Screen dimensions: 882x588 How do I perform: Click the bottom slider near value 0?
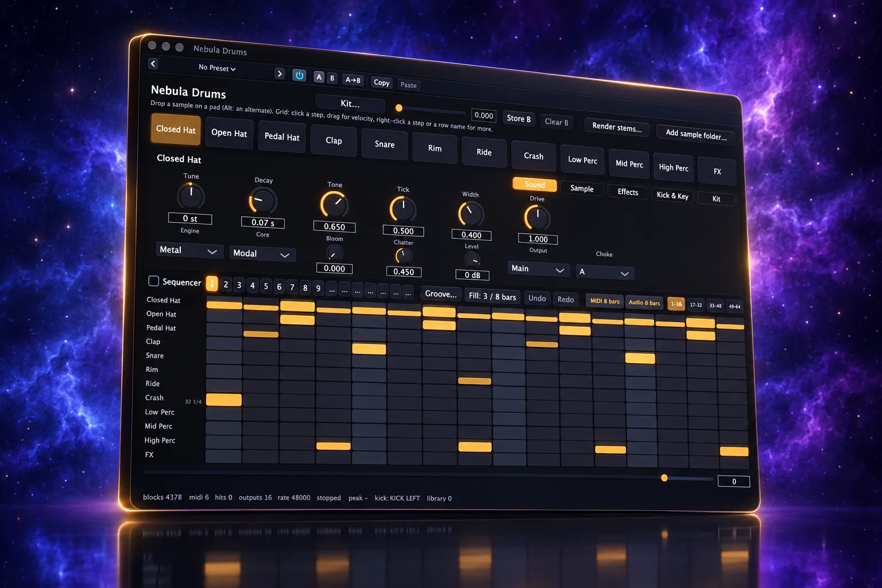[428, 475]
